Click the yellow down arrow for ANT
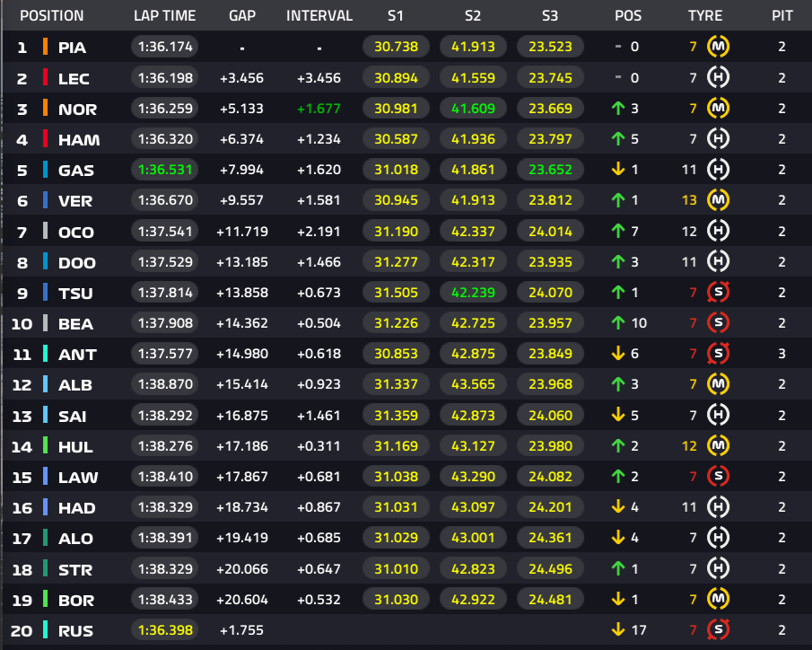Viewport: 812px width, 650px height. point(618,354)
